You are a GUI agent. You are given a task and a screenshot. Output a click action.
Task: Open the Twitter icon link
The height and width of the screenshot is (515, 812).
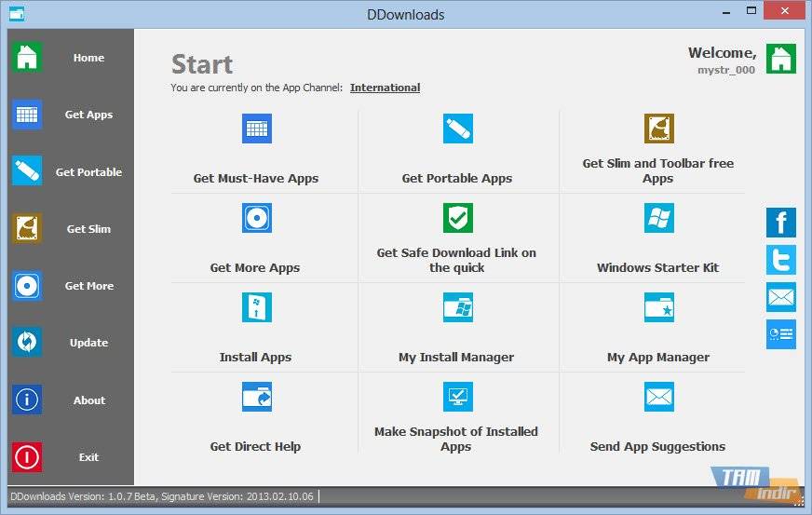[780, 260]
